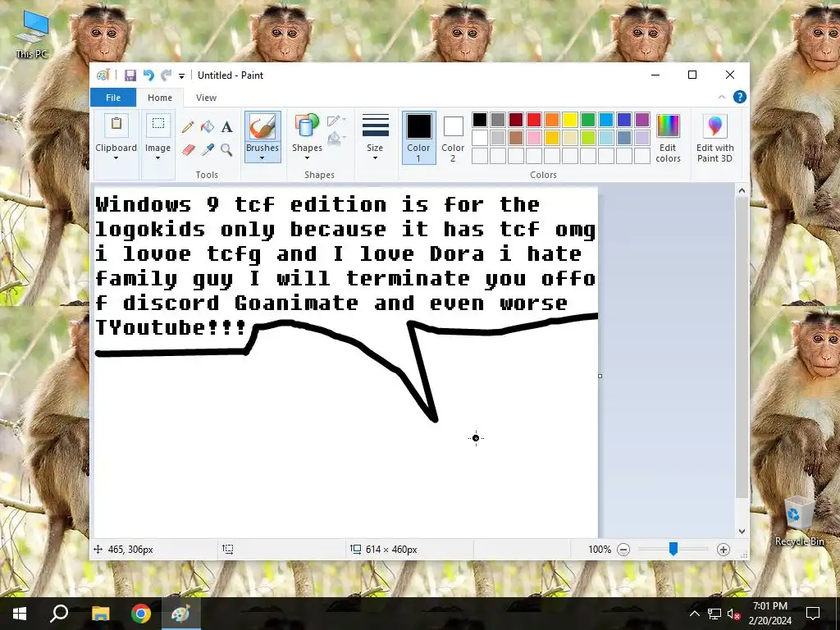Pick the white color swatch
Image resolution: width=840 pixels, height=630 pixels.
pyautogui.click(x=480, y=138)
